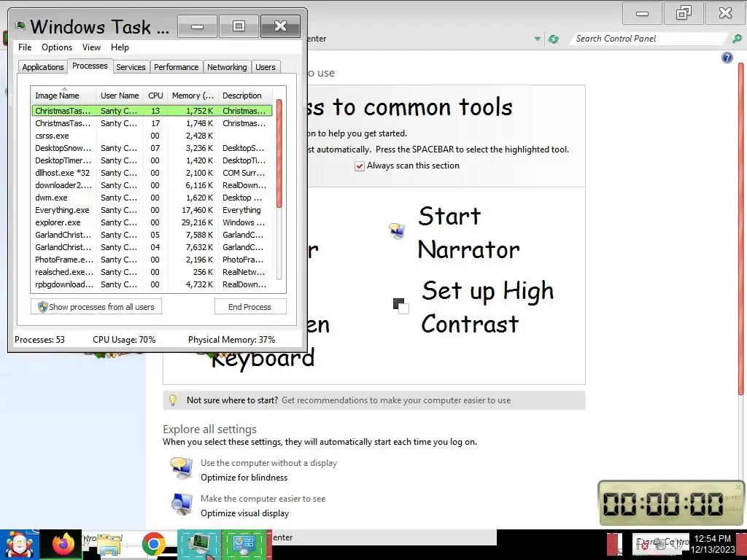Open the Options menu in Task Manager
Image resolution: width=747 pixels, height=560 pixels.
57,47
